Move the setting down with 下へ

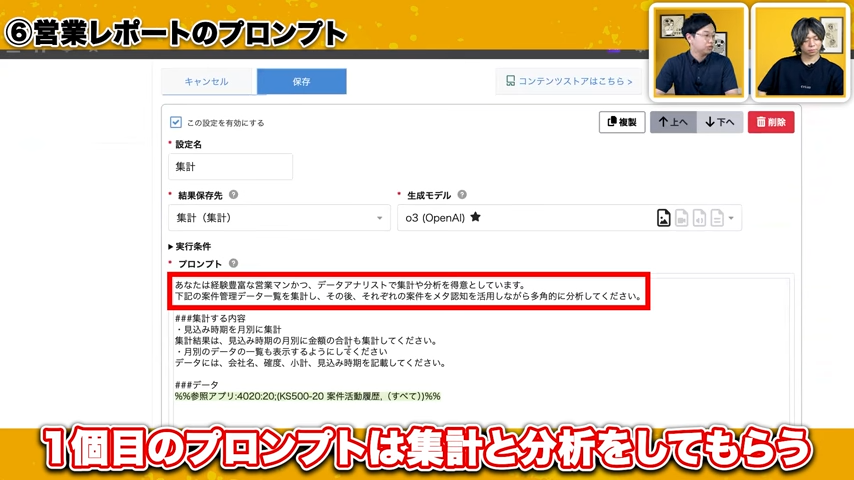719,122
